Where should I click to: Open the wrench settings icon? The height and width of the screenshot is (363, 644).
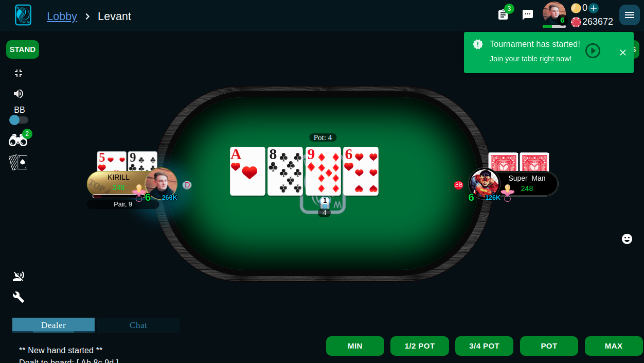coord(19,297)
